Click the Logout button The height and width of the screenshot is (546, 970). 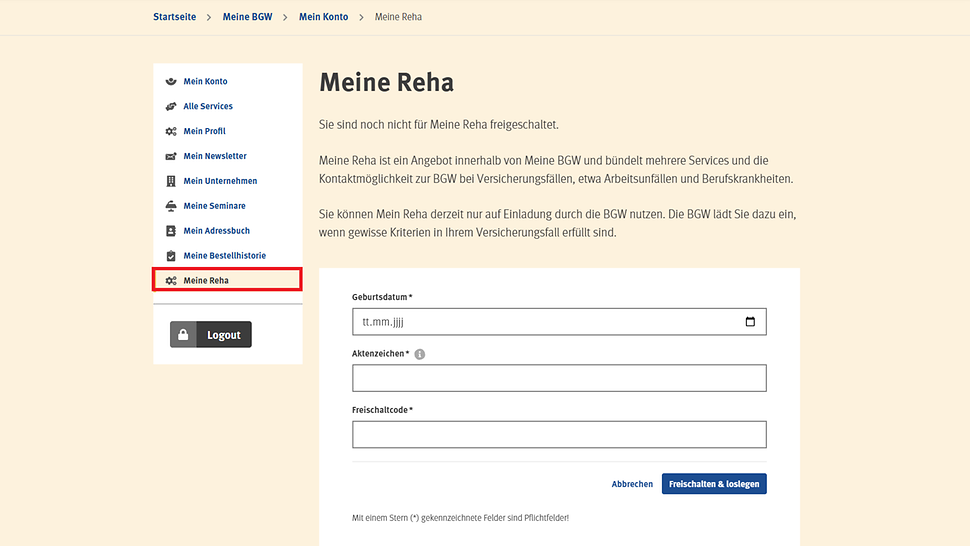[211, 335]
